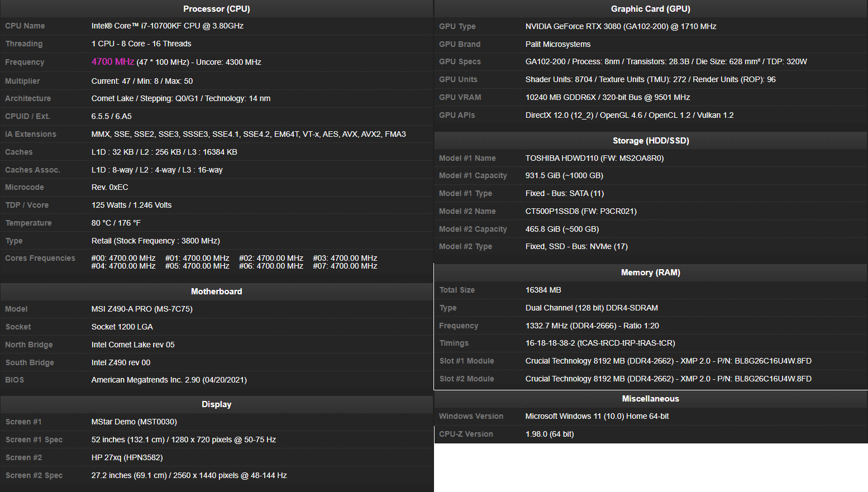Select the memory type 'Dual Channel (128 bit) DDR4-SDRAM'

click(592, 308)
